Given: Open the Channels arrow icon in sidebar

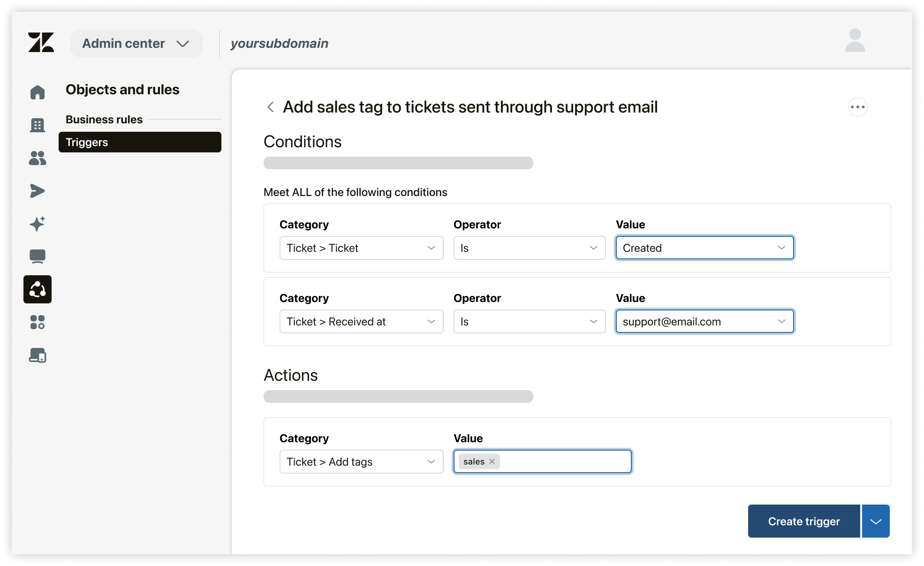Looking at the screenshot, I should [38, 191].
